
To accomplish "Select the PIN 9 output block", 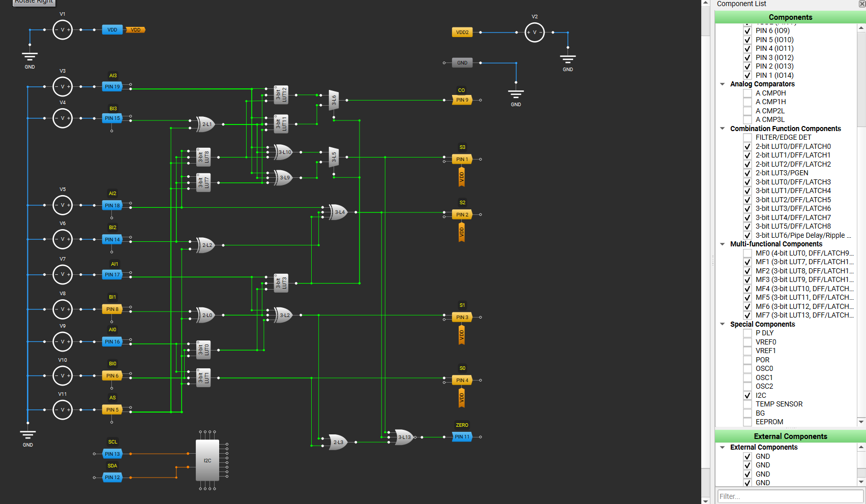I will click(461, 100).
